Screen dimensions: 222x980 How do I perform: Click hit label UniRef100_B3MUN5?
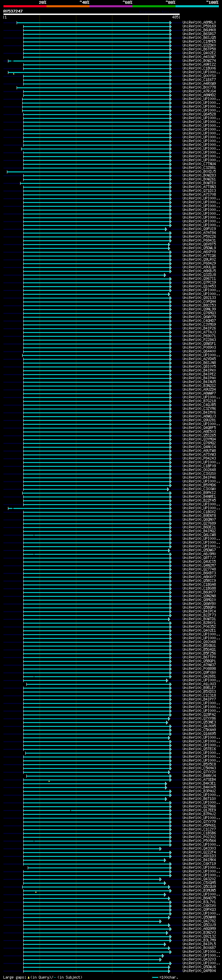coord(199,890)
